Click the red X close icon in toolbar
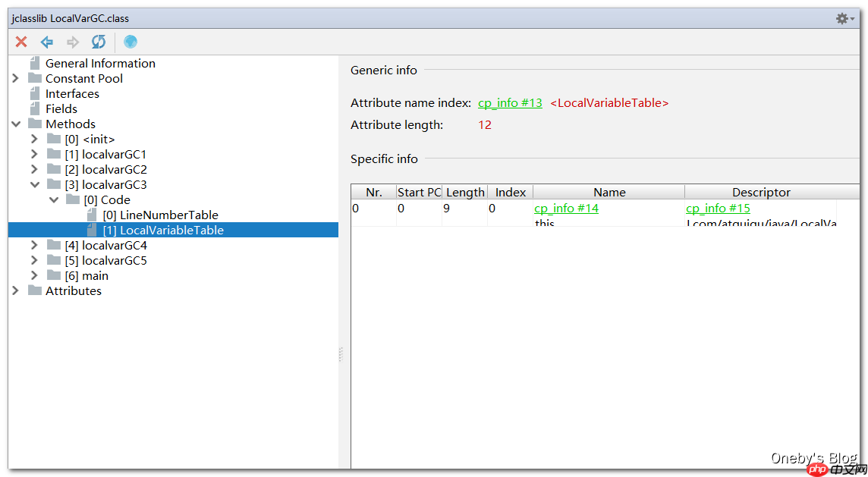 [x=21, y=42]
